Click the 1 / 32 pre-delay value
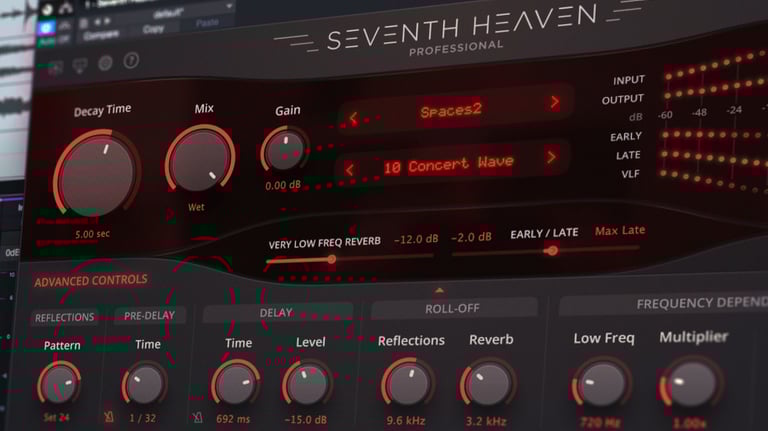This screenshot has width=768, height=431. coord(143,418)
